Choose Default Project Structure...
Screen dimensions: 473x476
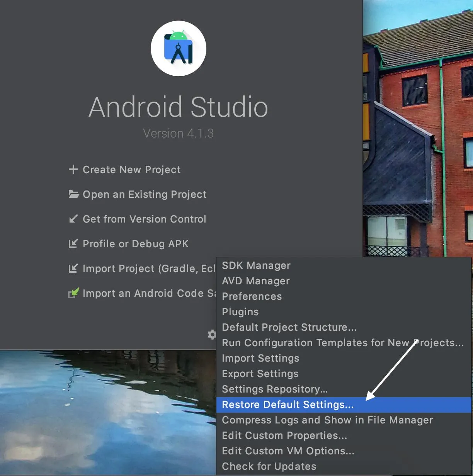point(344,327)
